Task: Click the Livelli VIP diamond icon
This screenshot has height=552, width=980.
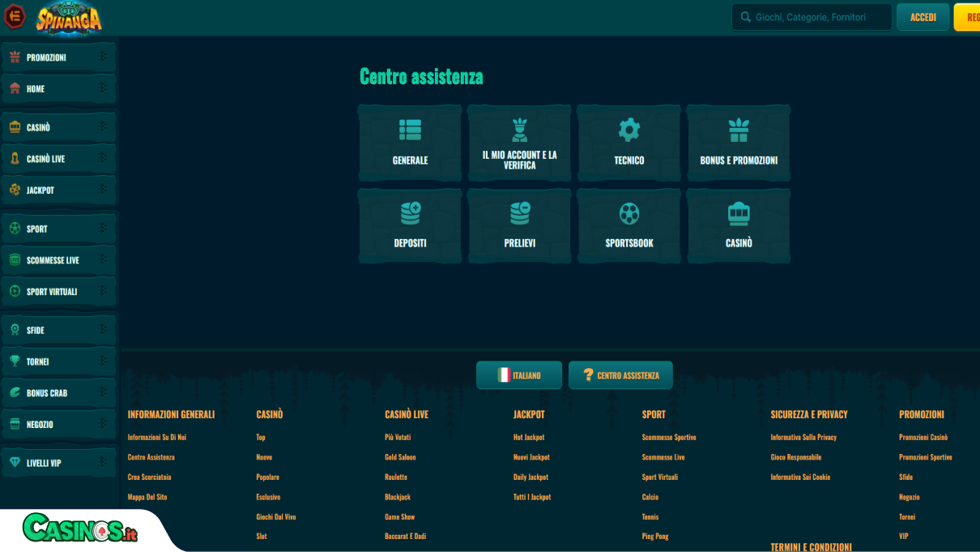Action: point(15,463)
